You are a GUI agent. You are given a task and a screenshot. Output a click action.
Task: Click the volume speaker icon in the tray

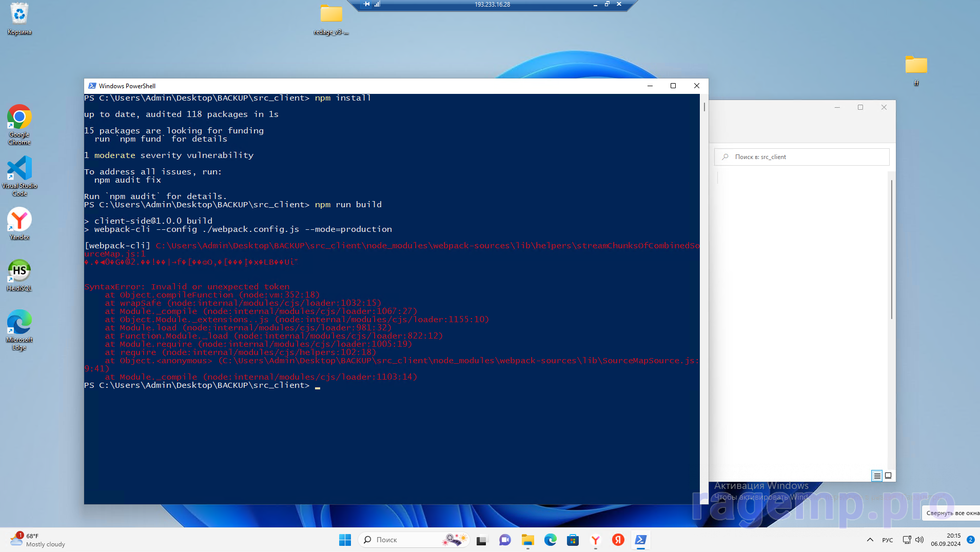(919, 540)
